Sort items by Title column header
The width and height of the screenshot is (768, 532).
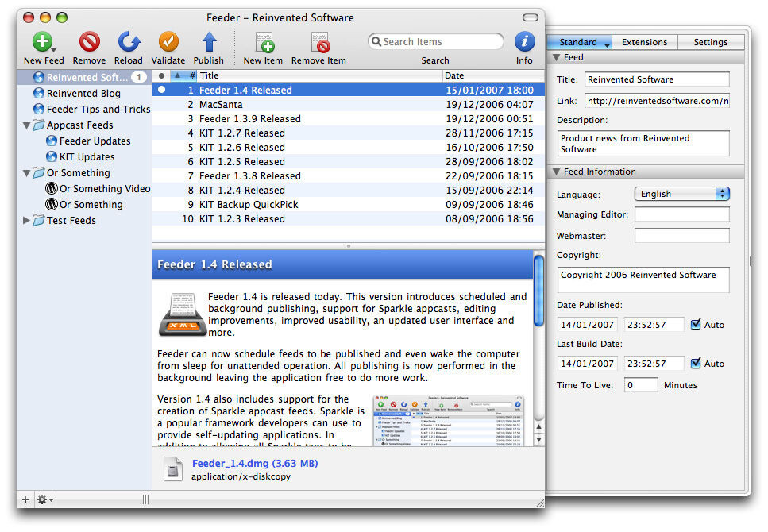click(x=320, y=75)
